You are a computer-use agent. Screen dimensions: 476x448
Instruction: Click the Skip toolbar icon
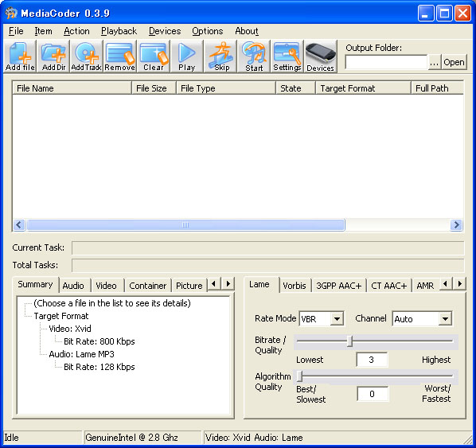pos(221,56)
